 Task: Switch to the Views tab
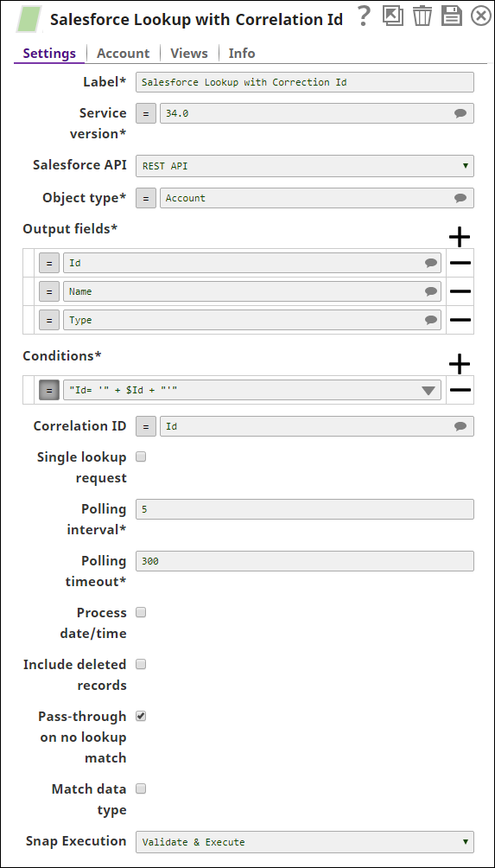coord(189,53)
